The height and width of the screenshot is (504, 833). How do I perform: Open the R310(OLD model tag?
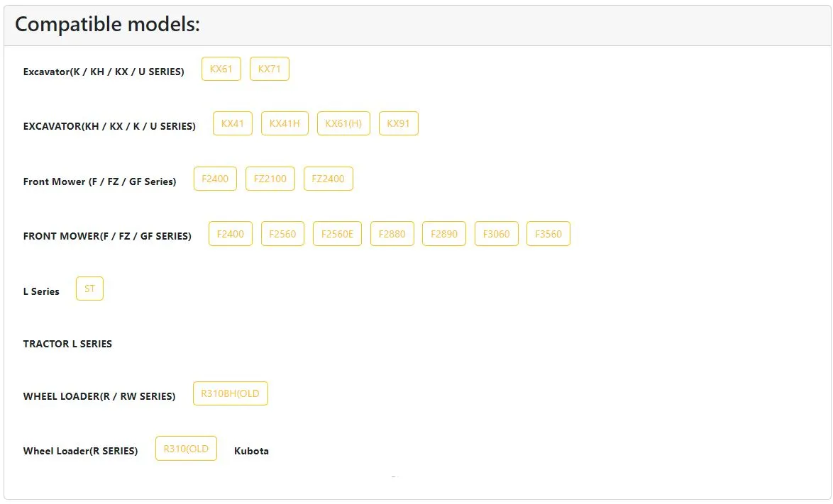tap(187, 449)
